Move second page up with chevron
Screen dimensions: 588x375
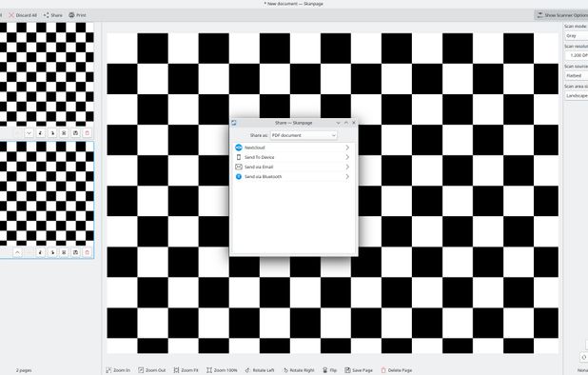pos(17,252)
